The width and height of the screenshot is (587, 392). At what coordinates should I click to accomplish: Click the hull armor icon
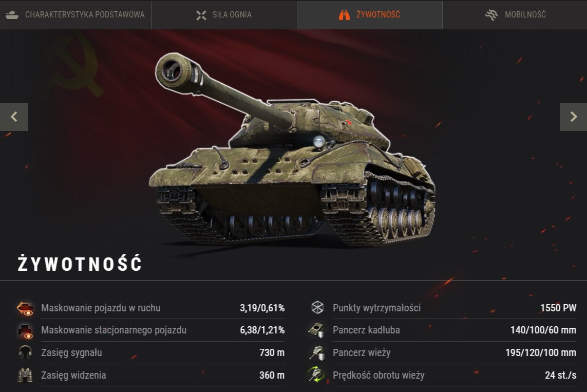point(316,330)
